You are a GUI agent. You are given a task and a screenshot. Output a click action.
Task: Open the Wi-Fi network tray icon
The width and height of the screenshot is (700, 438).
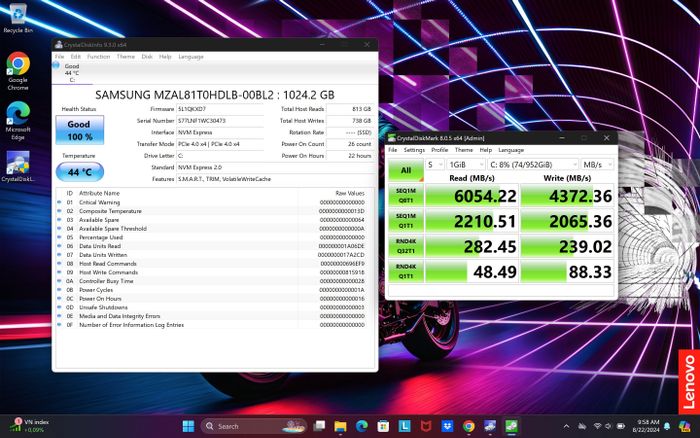click(597, 426)
